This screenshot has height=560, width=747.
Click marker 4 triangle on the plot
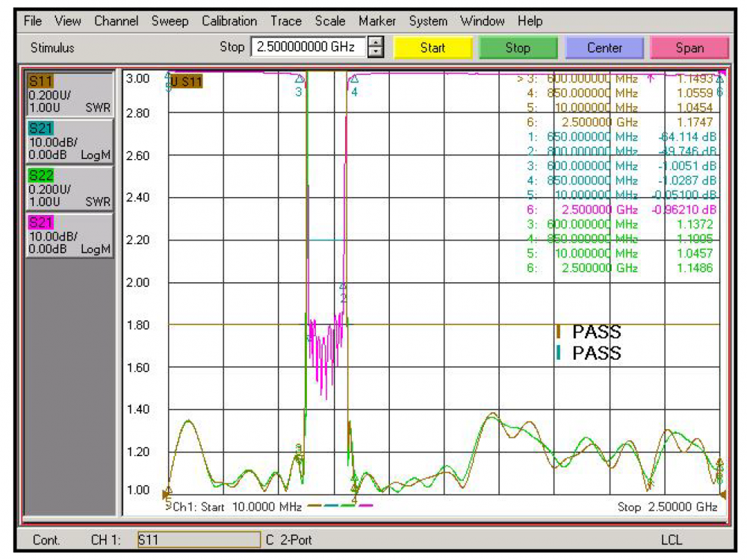[354, 78]
